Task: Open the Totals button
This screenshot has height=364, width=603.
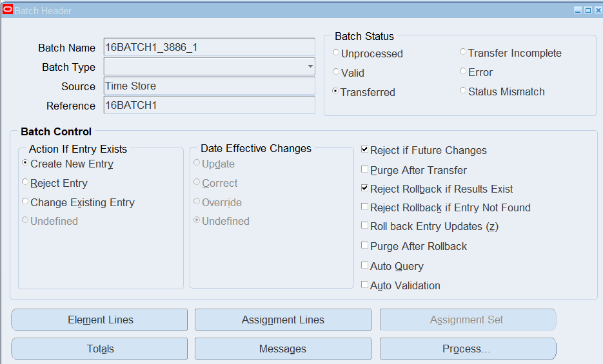Action: [100, 349]
